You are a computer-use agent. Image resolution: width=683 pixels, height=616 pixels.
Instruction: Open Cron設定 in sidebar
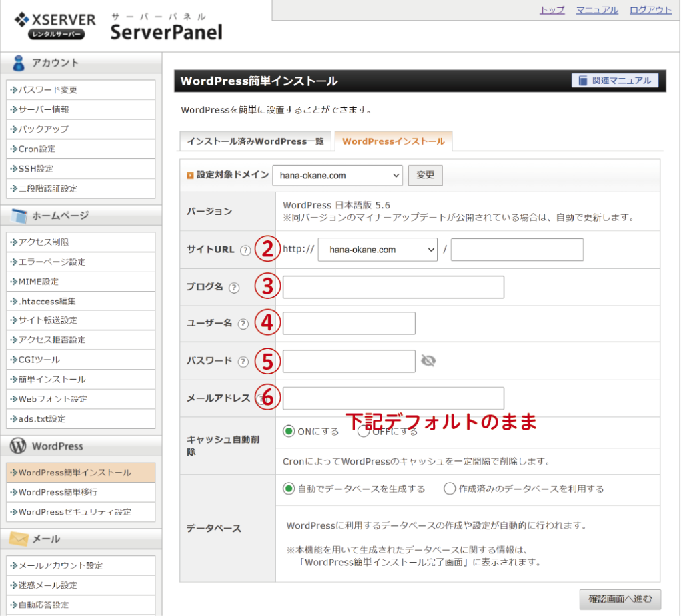click(81, 149)
